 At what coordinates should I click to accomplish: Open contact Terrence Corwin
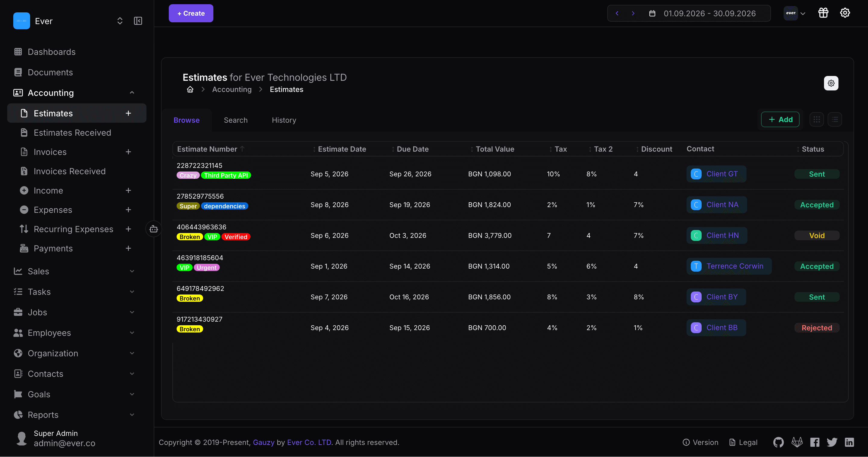(x=729, y=266)
